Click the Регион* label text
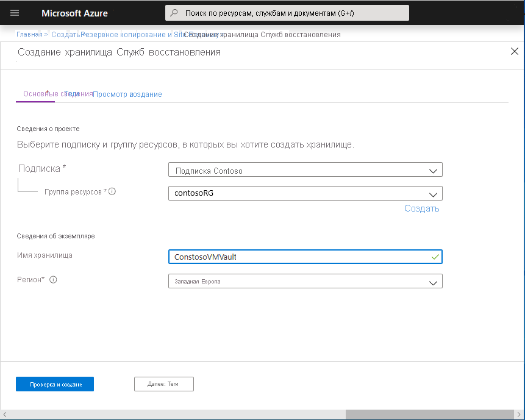 pos(31,279)
